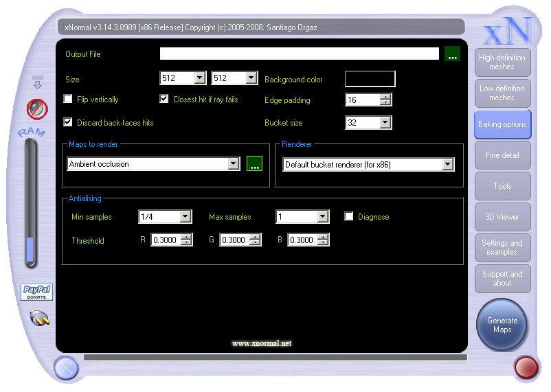Click the Antialising group label
Viewport: 551px width, 392px height.
(x=85, y=198)
